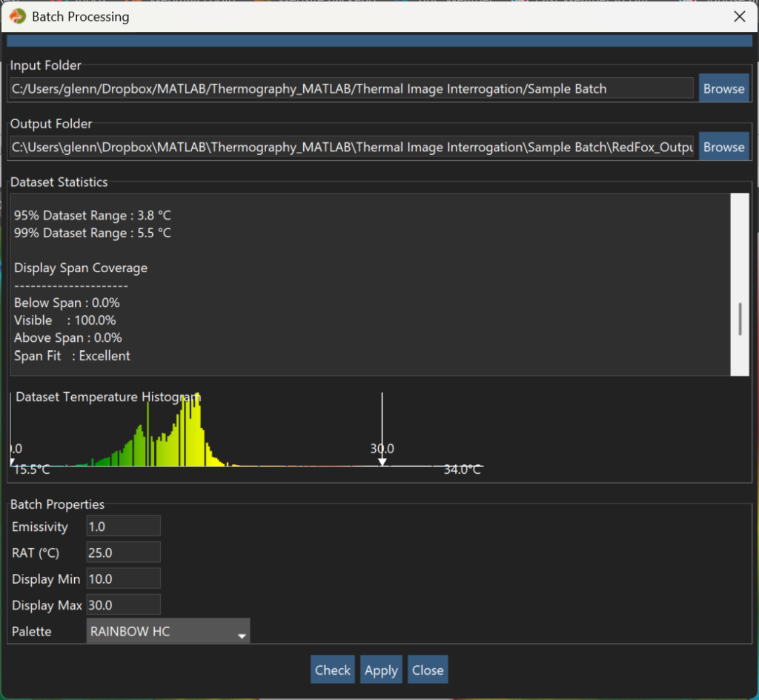Select the '95% Dataset Range : 3.8 °C' line
The height and width of the screenshot is (700, 759).
93,216
